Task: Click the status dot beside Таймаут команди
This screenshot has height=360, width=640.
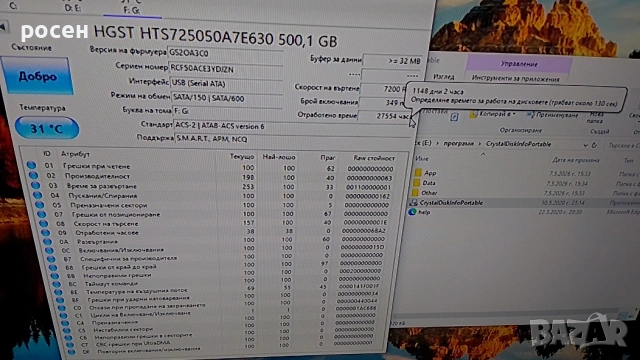Action: click(x=56, y=284)
